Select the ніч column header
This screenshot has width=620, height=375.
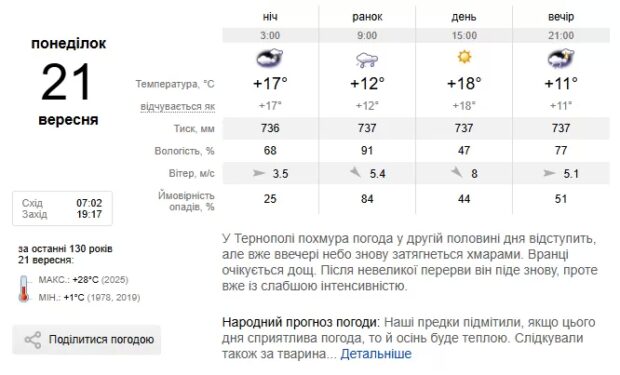click(x=270, y=17)
